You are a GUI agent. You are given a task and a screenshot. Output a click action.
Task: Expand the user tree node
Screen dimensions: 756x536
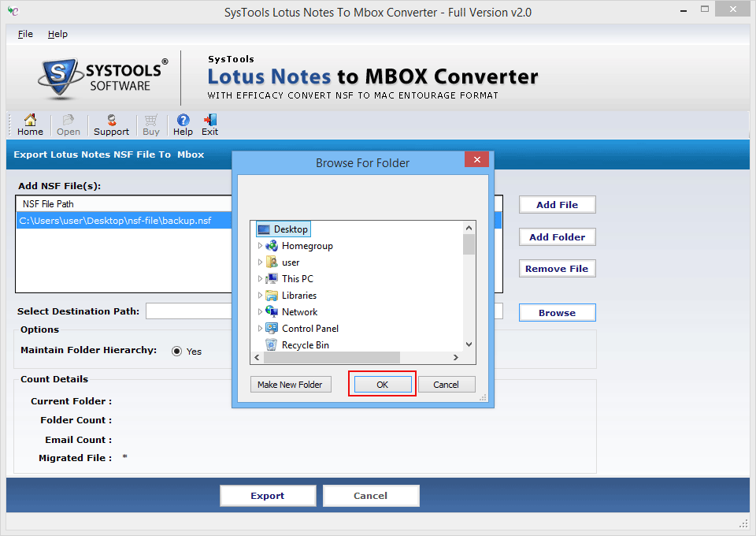(x=260, y=262)
